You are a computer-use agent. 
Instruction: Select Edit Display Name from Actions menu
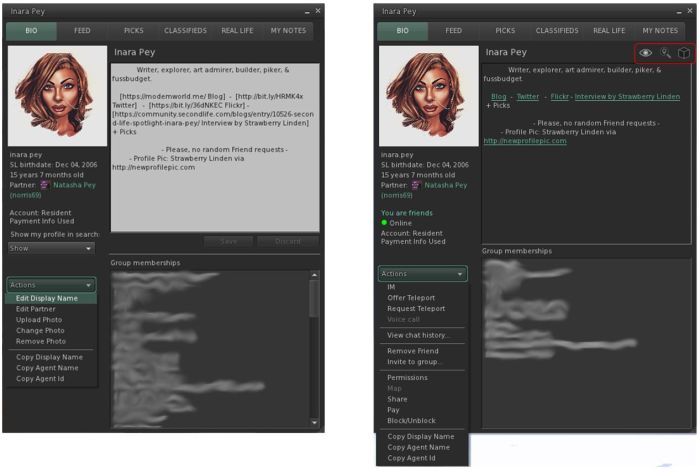(46, 298)
